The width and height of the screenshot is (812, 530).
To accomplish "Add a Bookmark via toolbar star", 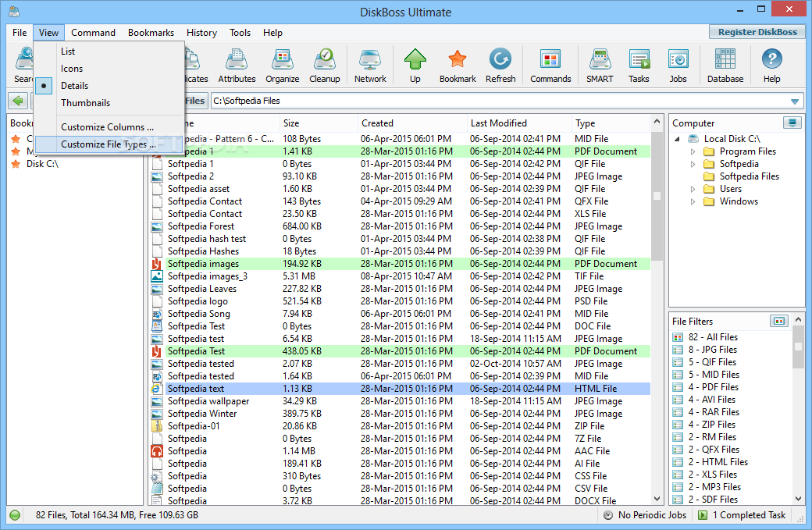I will pyautogui.click(x=458, y=66).
